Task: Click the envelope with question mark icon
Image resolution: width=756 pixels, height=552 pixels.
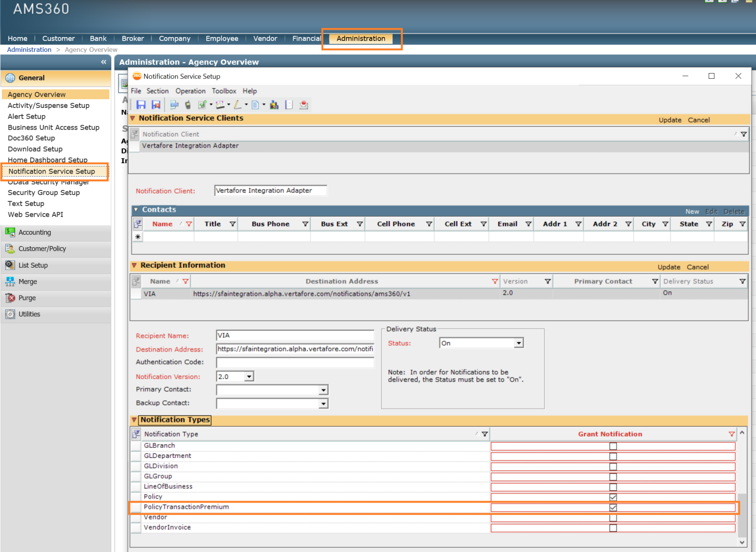Action: pos(304,105)
